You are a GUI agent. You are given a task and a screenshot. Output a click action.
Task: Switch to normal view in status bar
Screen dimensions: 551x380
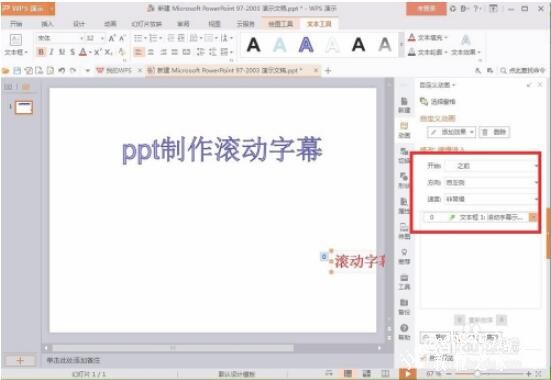pyautogui.click(x=348, y=374)
